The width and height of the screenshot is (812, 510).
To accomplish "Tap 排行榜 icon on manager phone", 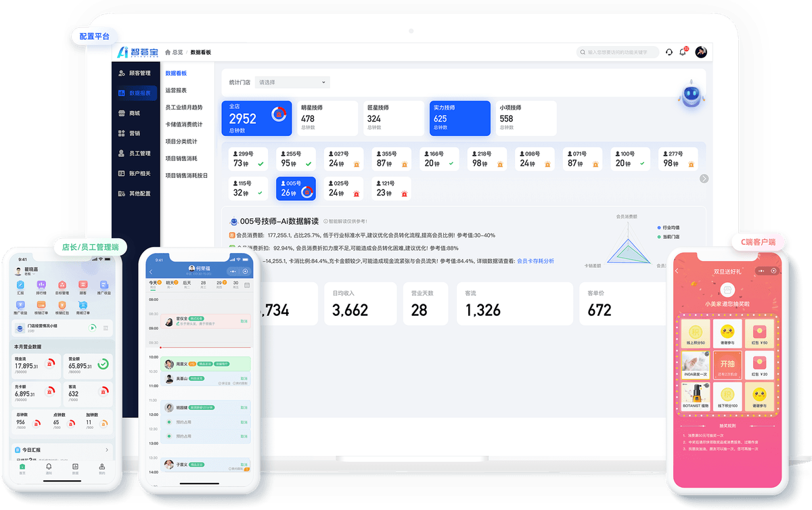I will click(41, 287).
